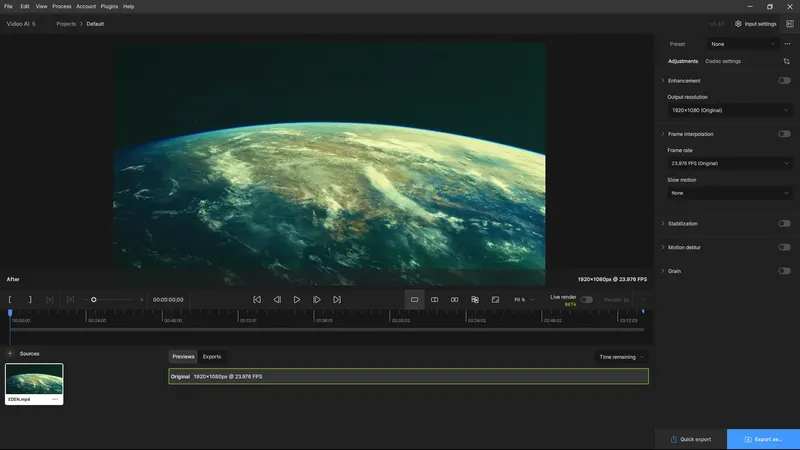The image size is (800, 450).
Task: Switch to the Exports tab
Action: pyautogui.click(x=212, y=356)
